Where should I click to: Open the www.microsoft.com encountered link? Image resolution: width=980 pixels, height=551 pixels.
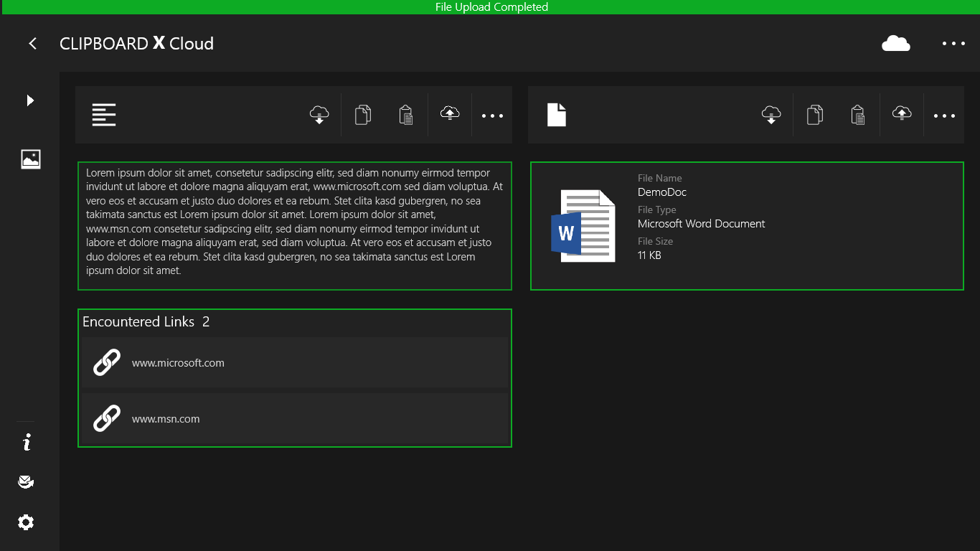294,363
